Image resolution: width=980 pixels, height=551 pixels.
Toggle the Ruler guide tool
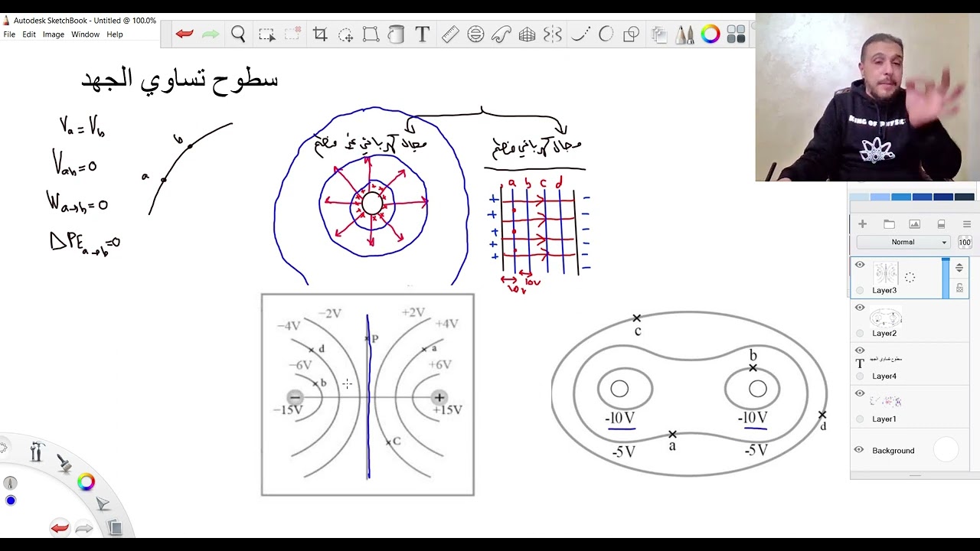click(450, 34)
